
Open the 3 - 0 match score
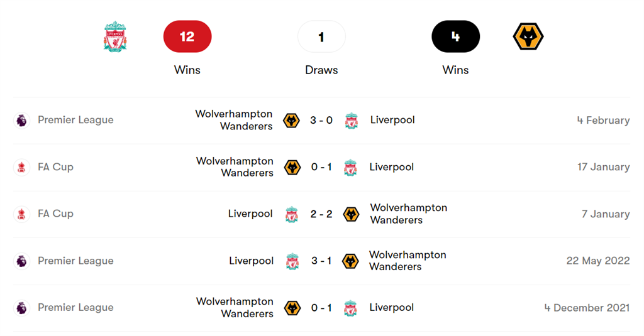(x=321, y=120)
